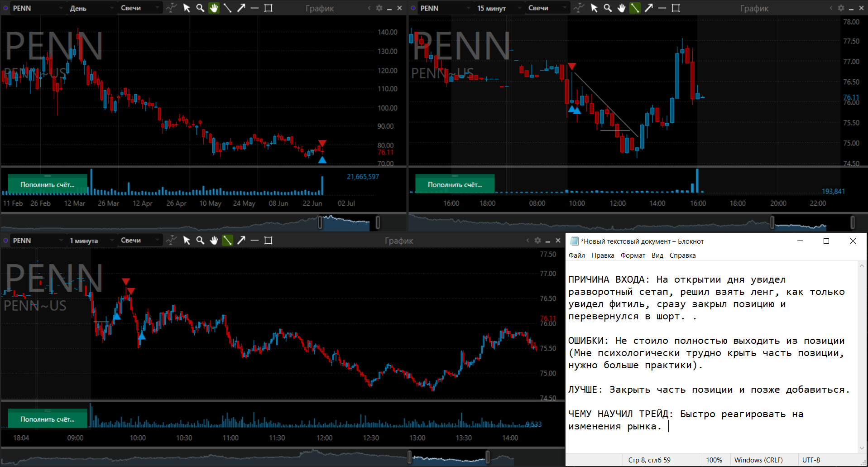Select the arrow drawing tool in 1-minute chart
868x467 pixels.
pos(241,241)
